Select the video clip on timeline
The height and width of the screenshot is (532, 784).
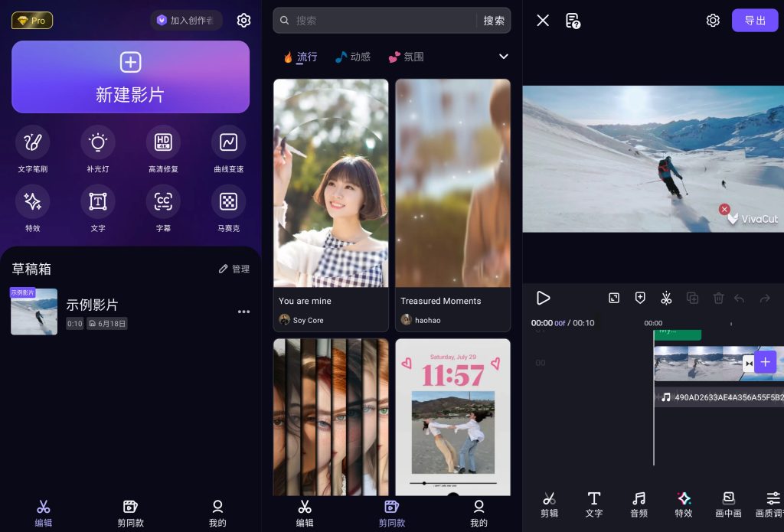click(x=697, y=364)
